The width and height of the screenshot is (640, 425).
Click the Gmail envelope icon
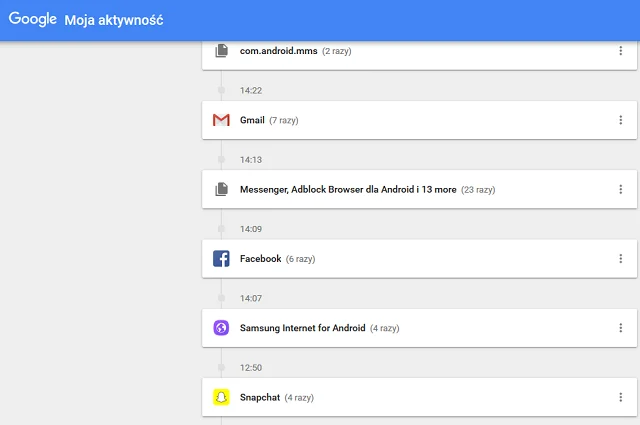tap(221, 120)
